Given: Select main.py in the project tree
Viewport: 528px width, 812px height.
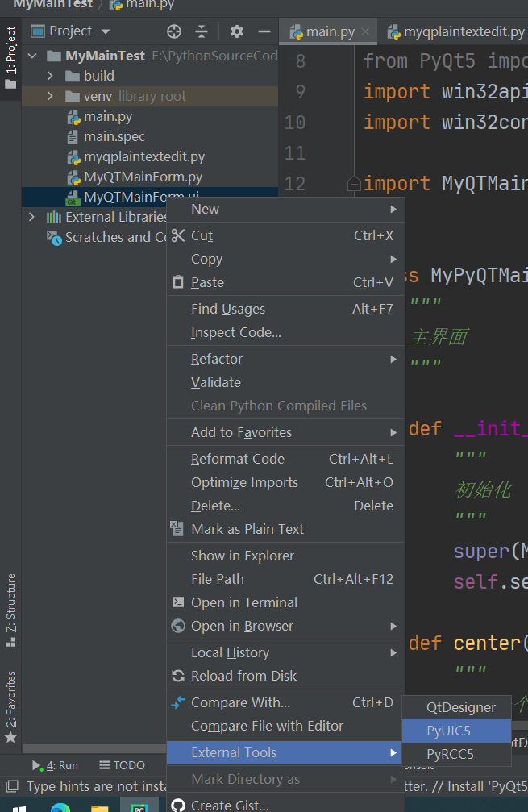Looking at the screenshot, I should (108, 116).
